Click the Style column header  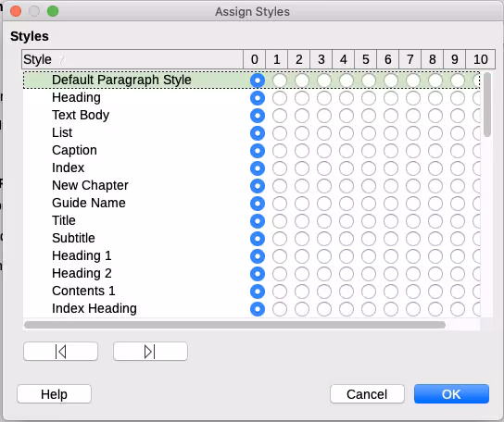[132, 59]
